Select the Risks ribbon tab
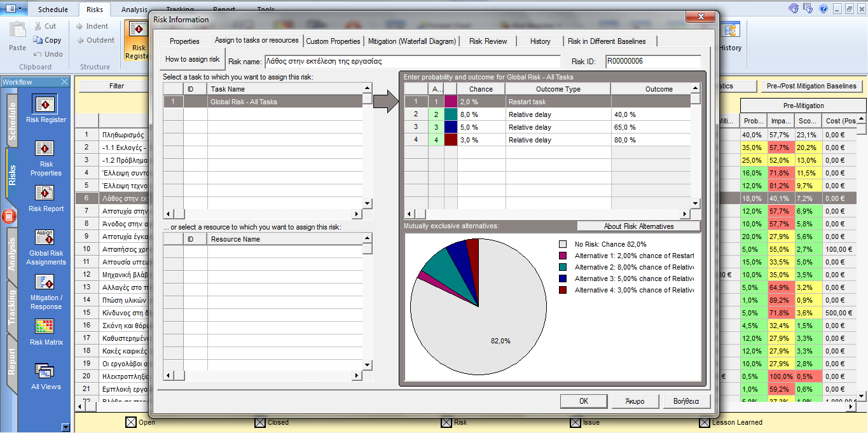This screenshot has height=433, width=868. point(94,10)
